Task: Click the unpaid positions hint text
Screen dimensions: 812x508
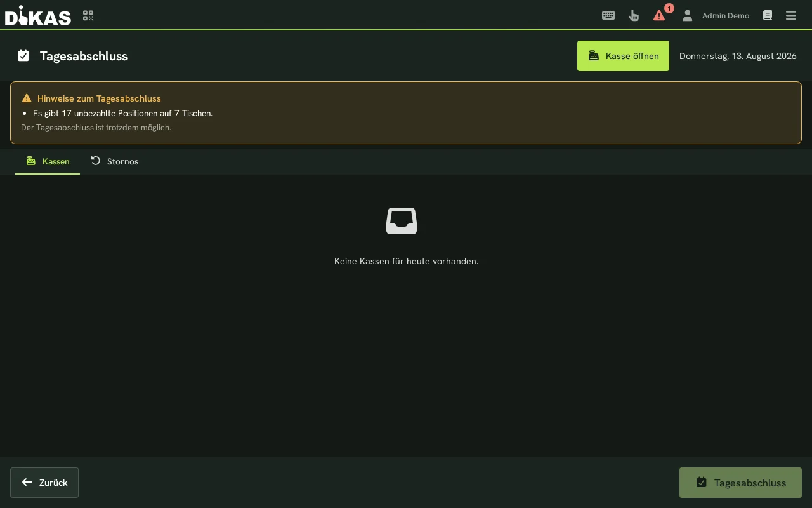Action: (122, 113)
